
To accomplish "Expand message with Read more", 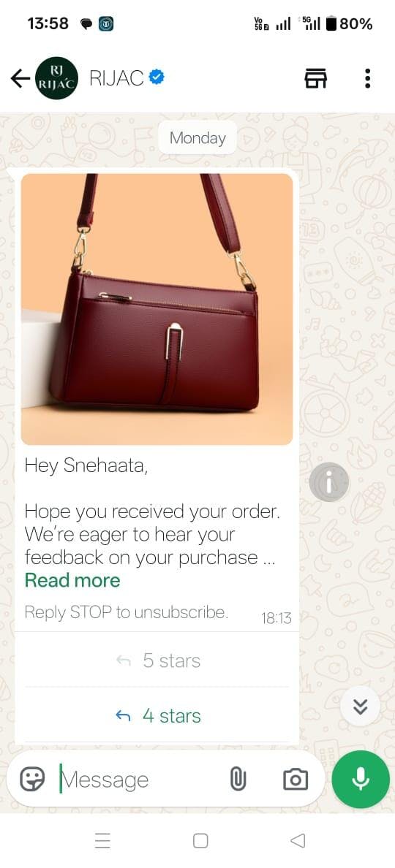I will click(x=72, y=580).
